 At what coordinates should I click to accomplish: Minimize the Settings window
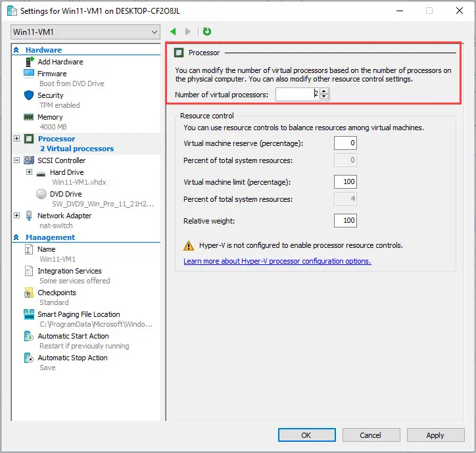coord(400,11)
